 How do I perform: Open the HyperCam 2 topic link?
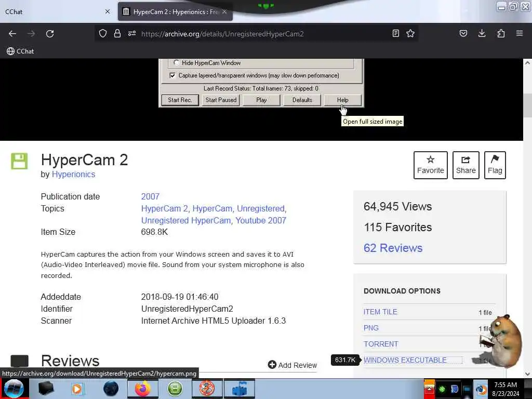pos(164,209)
